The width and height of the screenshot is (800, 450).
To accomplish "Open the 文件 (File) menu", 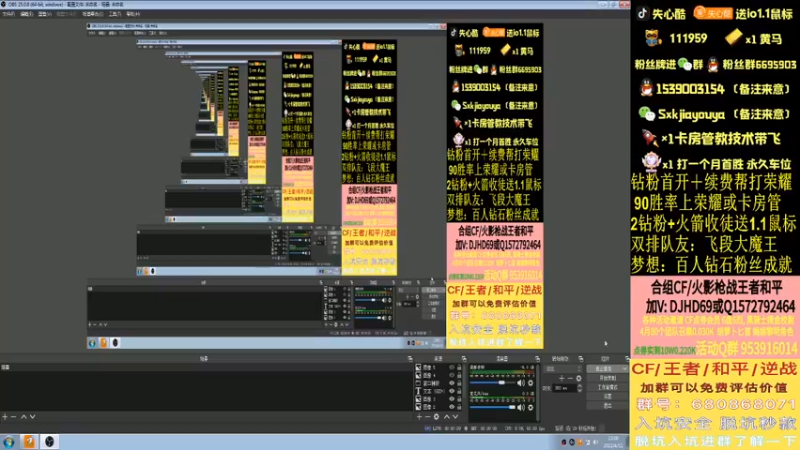I will click(8, 14).
